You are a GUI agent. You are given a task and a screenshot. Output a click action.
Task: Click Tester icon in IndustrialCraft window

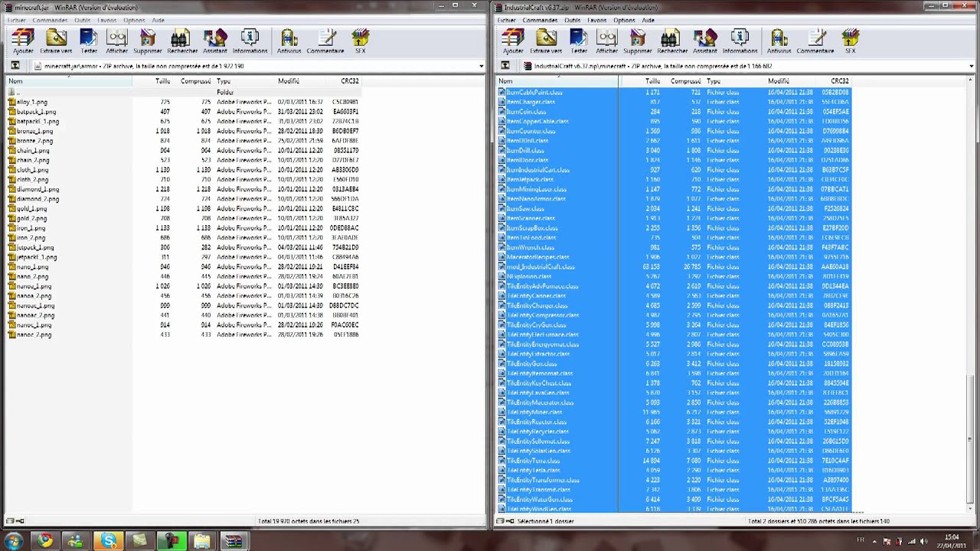(x=579, y=41)
